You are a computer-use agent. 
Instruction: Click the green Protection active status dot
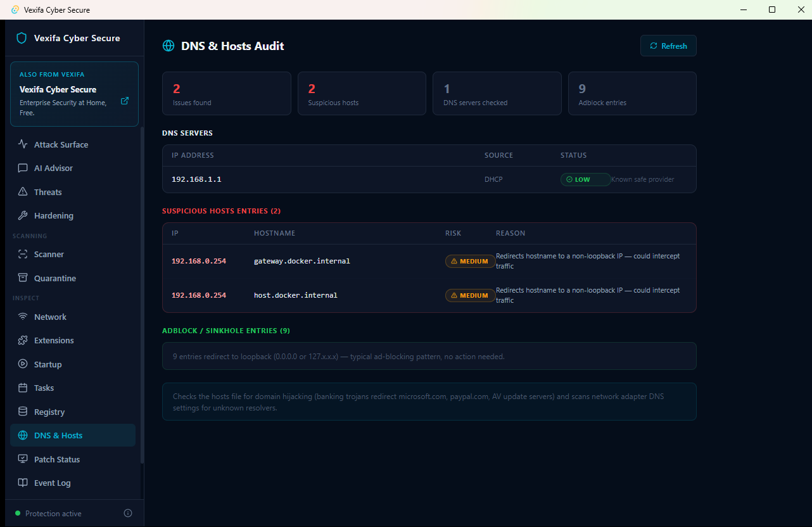pos(18,513)
